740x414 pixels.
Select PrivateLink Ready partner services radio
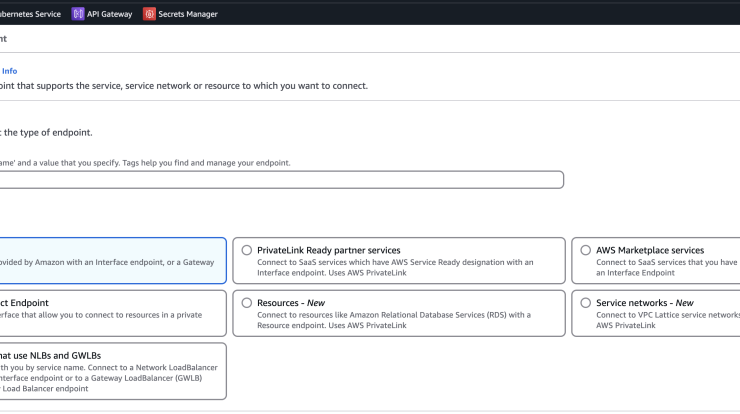[247, 250]
